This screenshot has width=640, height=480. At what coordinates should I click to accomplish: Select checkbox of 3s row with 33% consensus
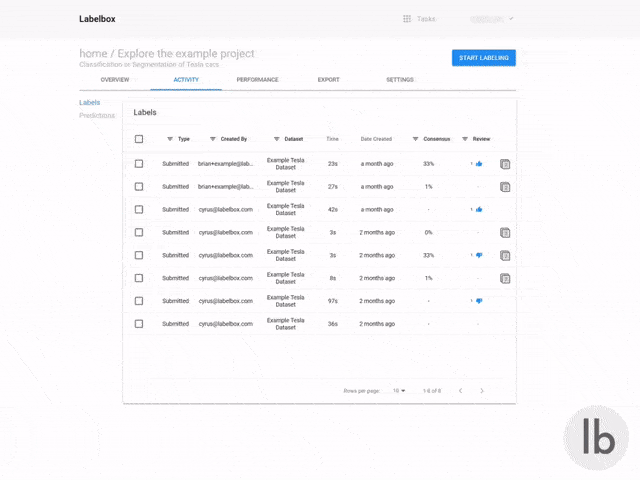click(x=139, y=255)
